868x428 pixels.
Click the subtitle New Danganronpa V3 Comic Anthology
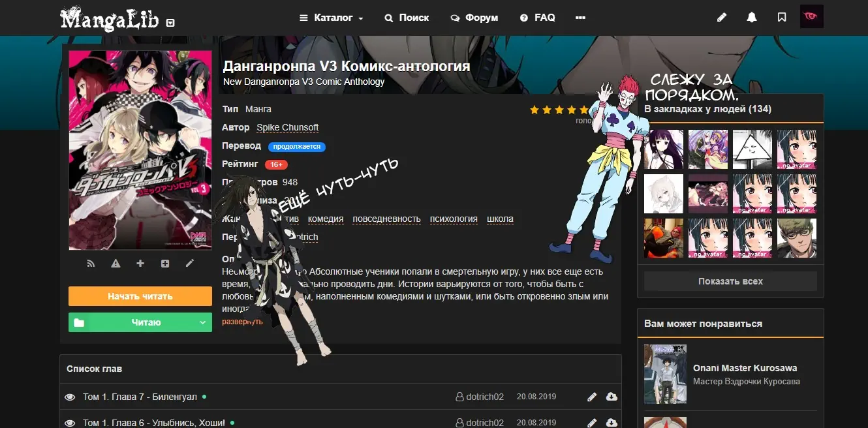pyautogui.click(x=304, y=82)
